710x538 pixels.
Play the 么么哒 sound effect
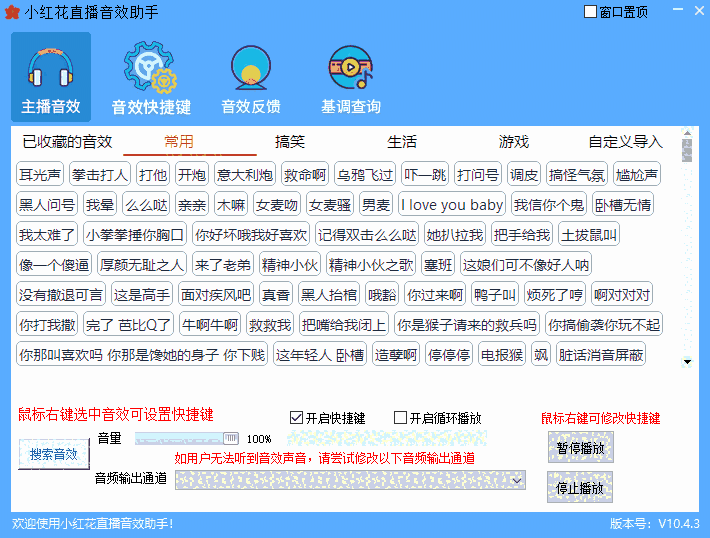146,205
